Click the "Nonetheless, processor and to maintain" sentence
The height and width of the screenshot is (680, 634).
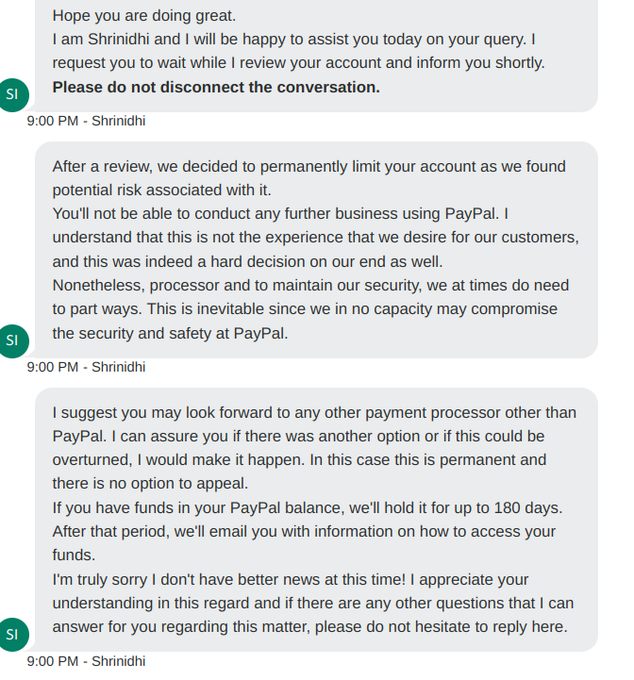[x=311, y=285]
